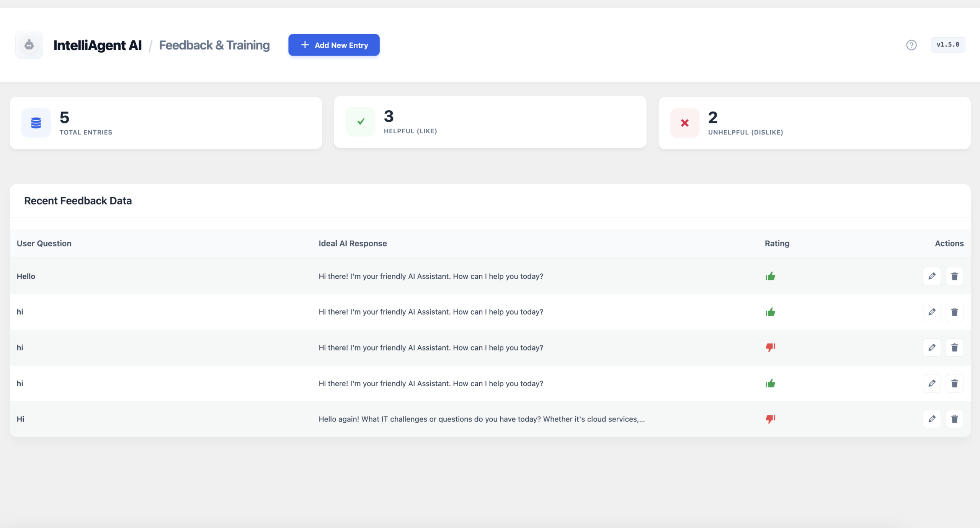Open Feedback & Training breadcrumb link
The image size is (980, 528).
[x=214, y=45]
